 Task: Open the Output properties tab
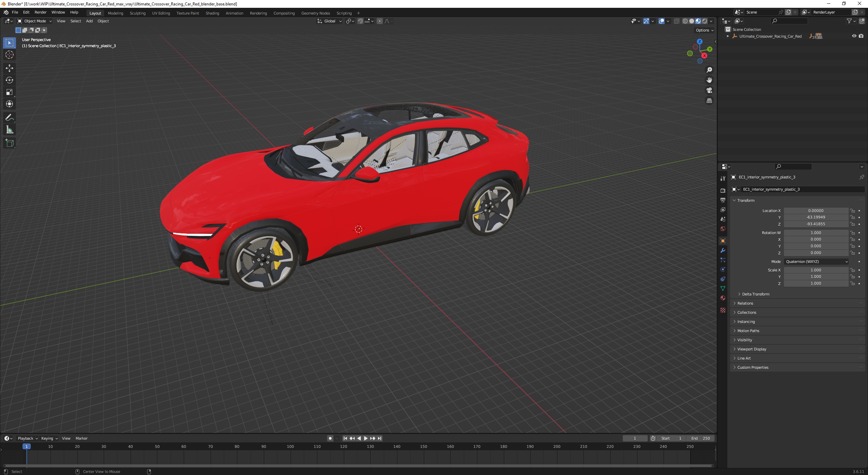723,200
